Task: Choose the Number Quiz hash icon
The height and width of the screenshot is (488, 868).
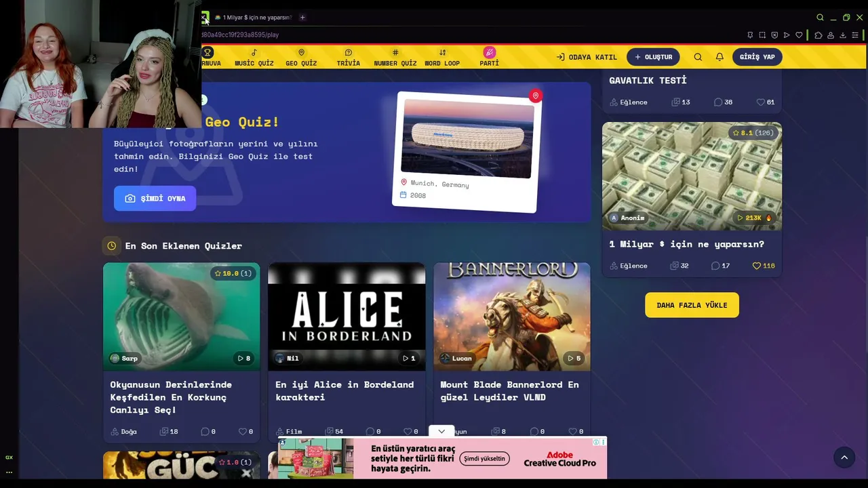Action: click(x=395, y=52)
